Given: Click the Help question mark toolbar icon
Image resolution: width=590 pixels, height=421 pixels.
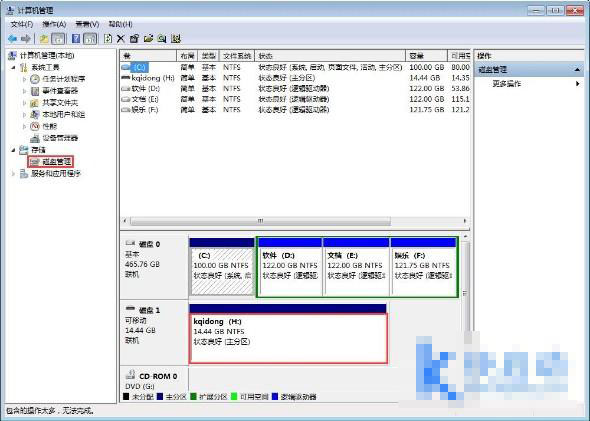Looking at the screenshot, I should click(x=76, y=38).
